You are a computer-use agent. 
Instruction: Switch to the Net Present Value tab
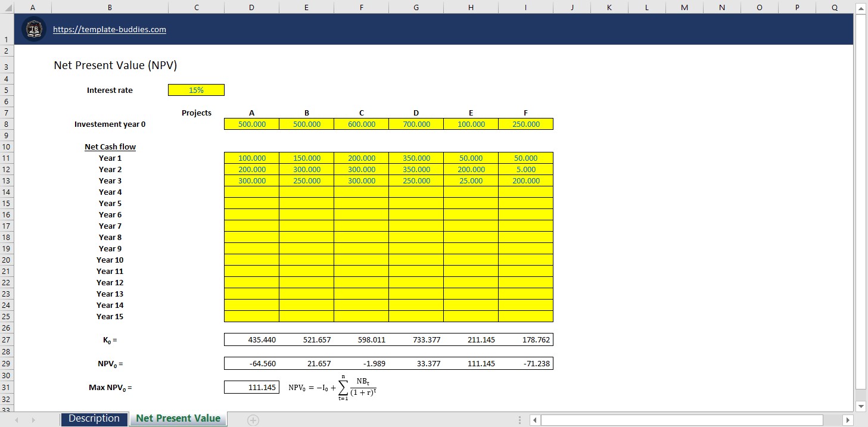[x=178, y=419]
